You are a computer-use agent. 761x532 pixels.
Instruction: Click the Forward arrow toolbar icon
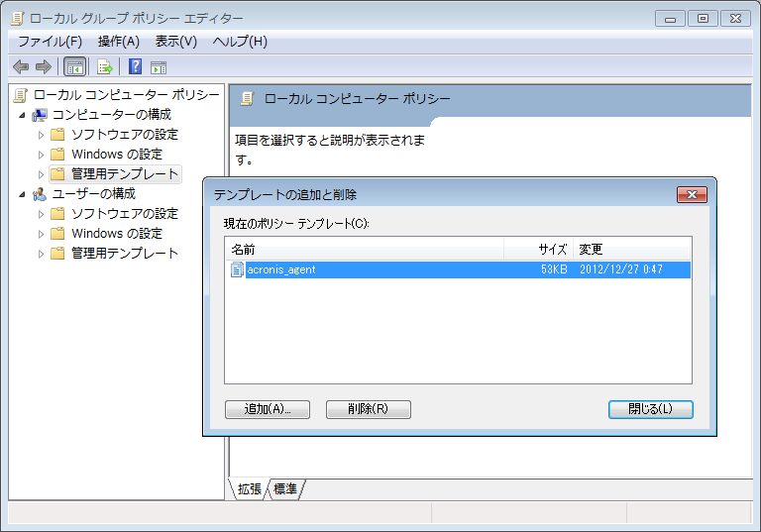(43, 67)
